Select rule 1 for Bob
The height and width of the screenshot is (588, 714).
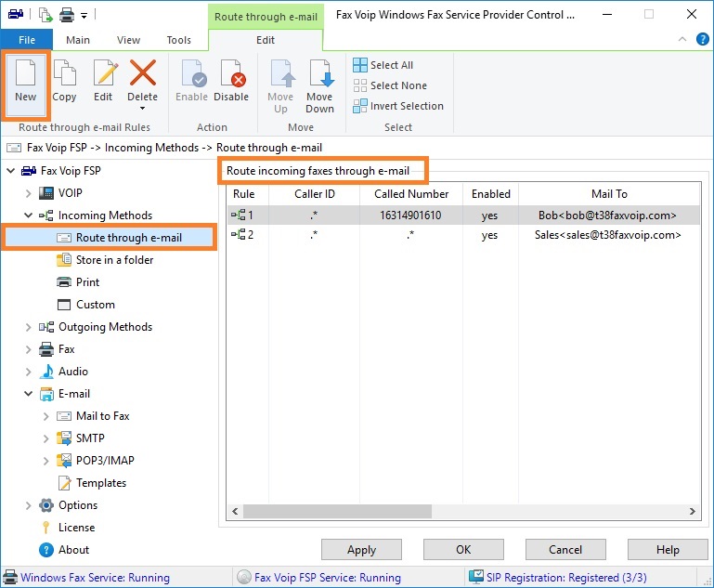463,216
